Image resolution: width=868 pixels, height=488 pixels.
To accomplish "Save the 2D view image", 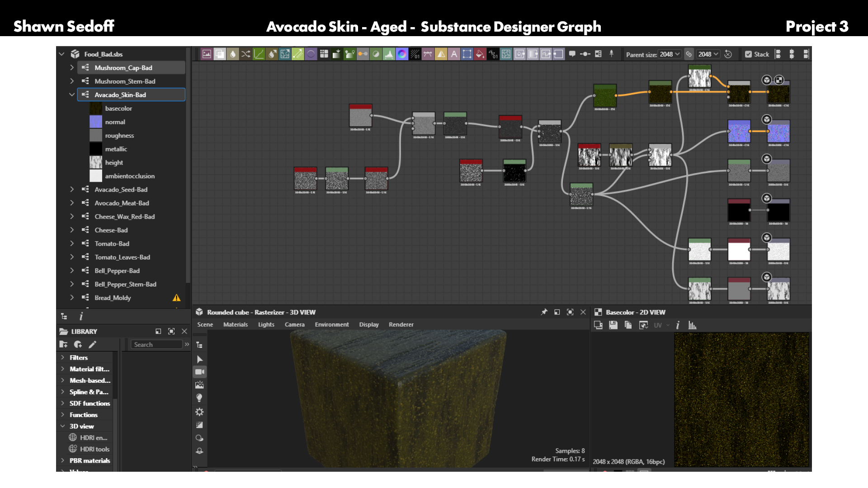I will click(613, 325).
